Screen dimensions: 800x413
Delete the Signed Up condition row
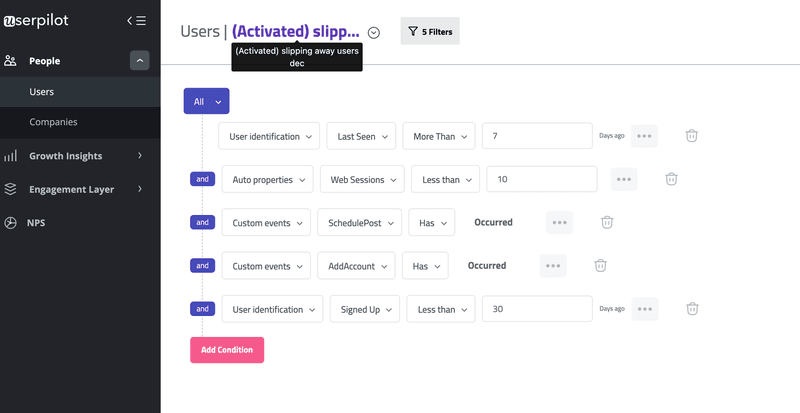coord(691,309)
